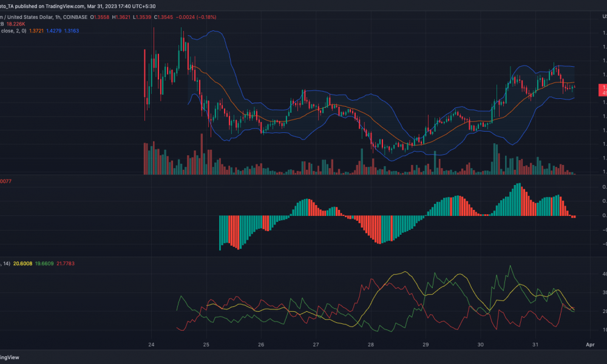Click the 'Mar 31, 2023 17:40 UTC+5:30' timestamp

click(121, 6)
